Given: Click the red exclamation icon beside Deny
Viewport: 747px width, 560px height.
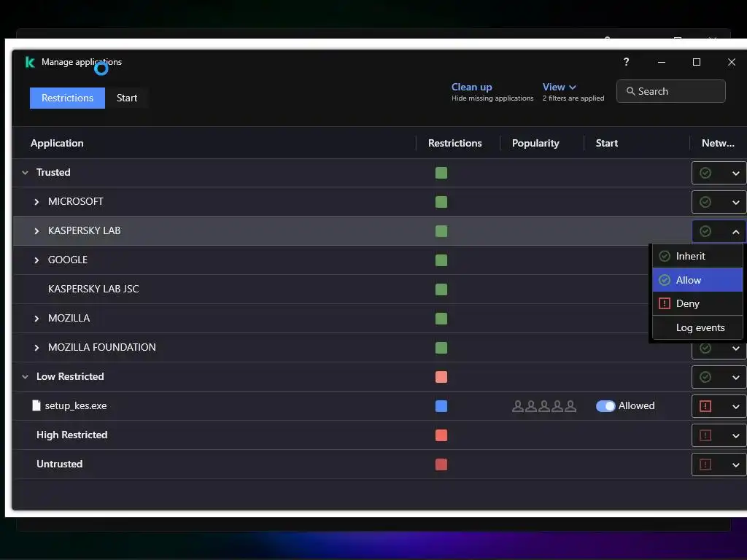Looking at the screenshot, I should [x=665, y=303].
